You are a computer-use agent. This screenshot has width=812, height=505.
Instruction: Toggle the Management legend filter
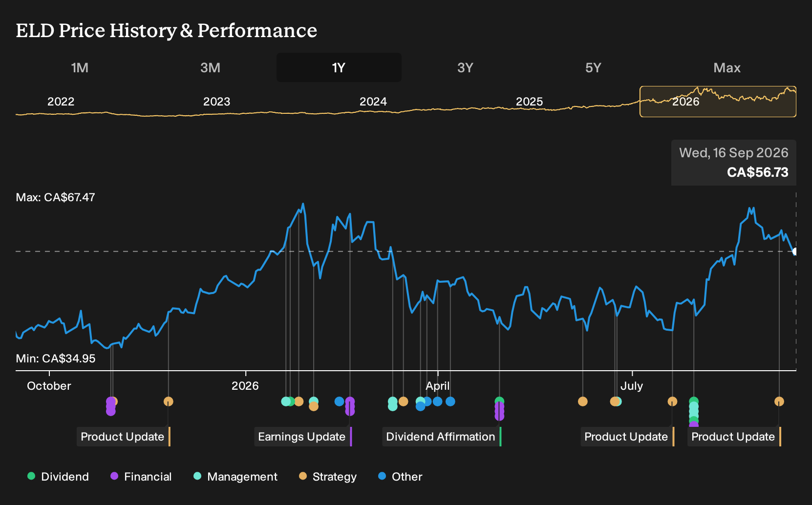pos(235,476)
